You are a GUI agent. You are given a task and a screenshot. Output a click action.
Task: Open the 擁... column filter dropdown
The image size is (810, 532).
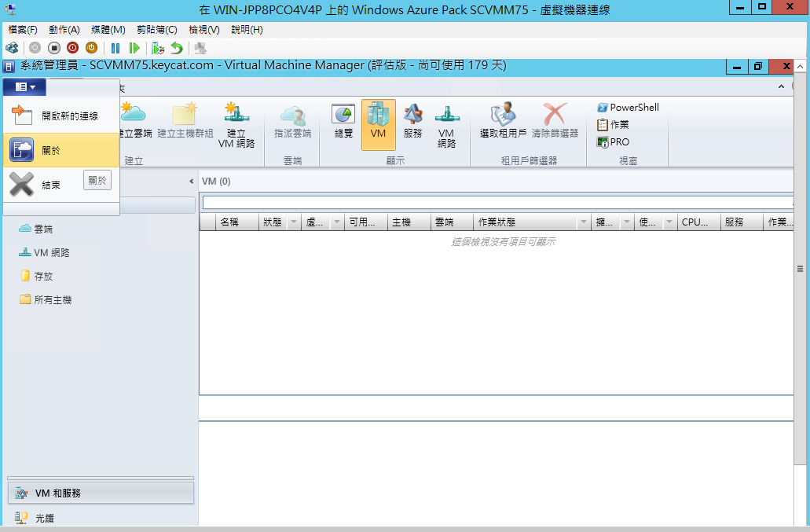point(627,222)
